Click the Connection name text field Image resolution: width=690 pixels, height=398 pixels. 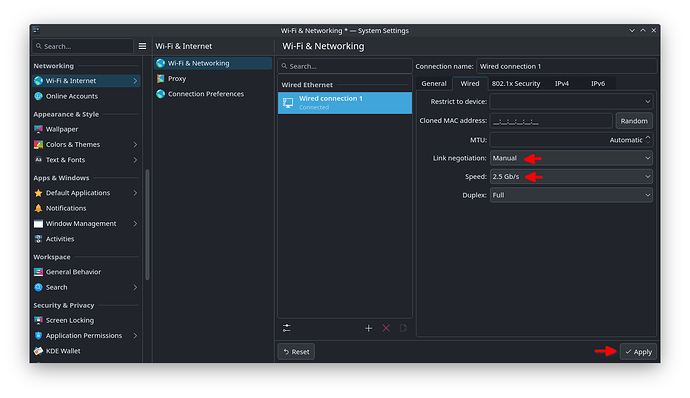click(x=567, y=66)
